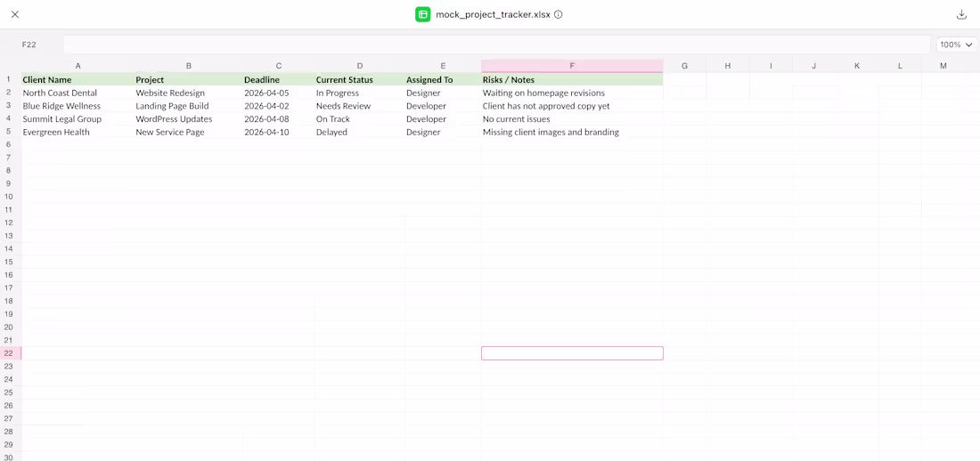The image size is (980, 461).
Task: Click the formula bar input field
Action: click(497, 44)
